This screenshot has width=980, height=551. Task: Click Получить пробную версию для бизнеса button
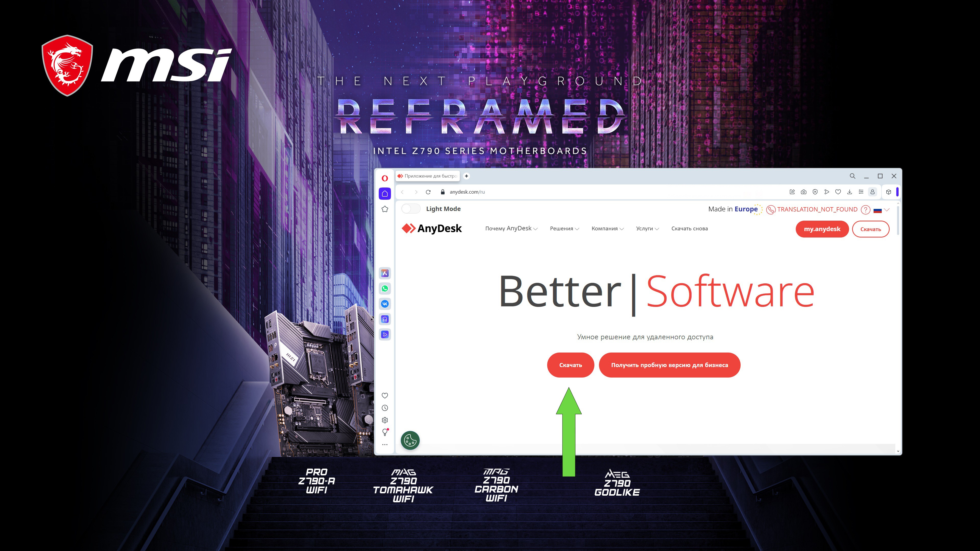click(669, 365)
